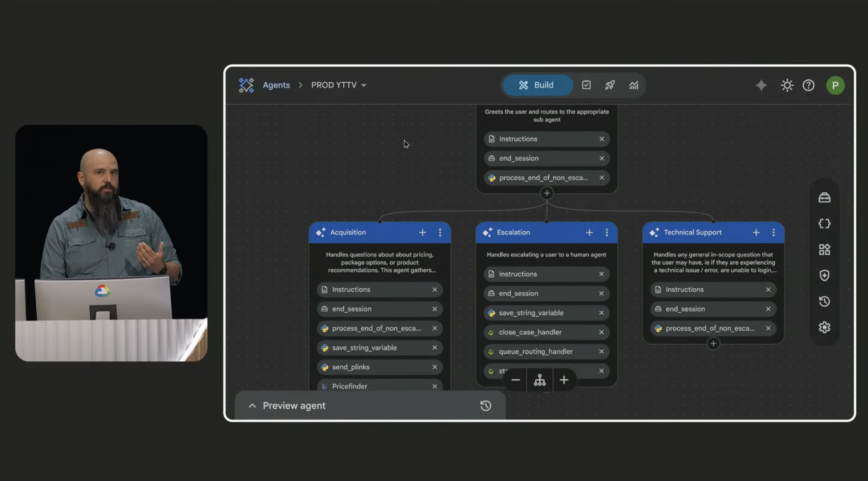Open Acquisition agent Instructions
The image size is (868, 481).
point(351,290)
